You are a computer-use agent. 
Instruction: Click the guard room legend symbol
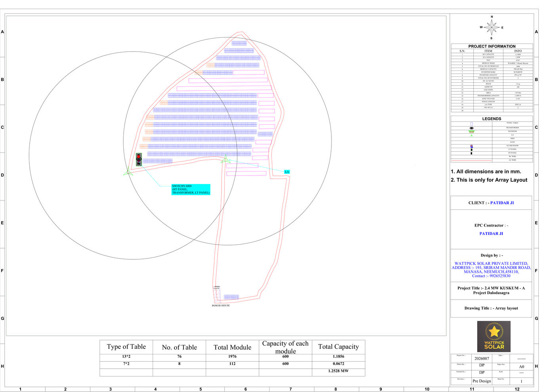[471, 146]
